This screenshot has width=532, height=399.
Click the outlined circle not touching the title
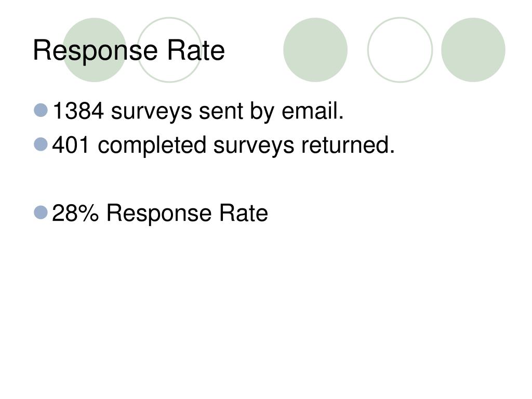coord(400,50)
